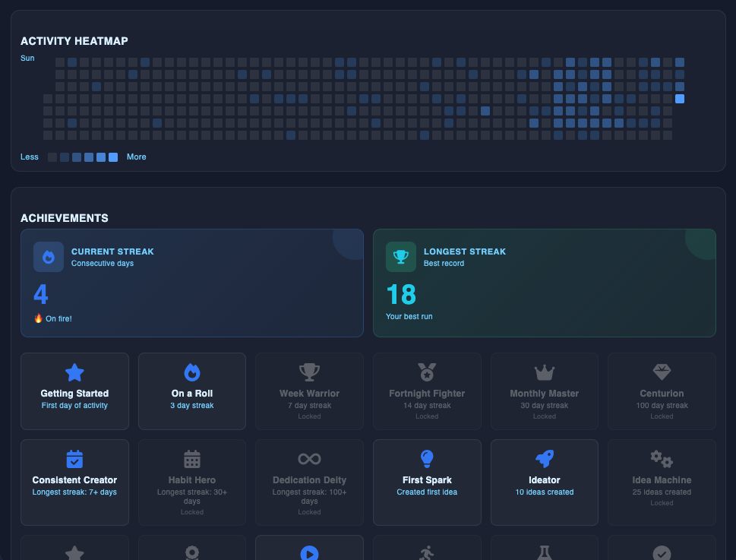Click the ACTIVITY HEATMAP section heading

(74, 41)
